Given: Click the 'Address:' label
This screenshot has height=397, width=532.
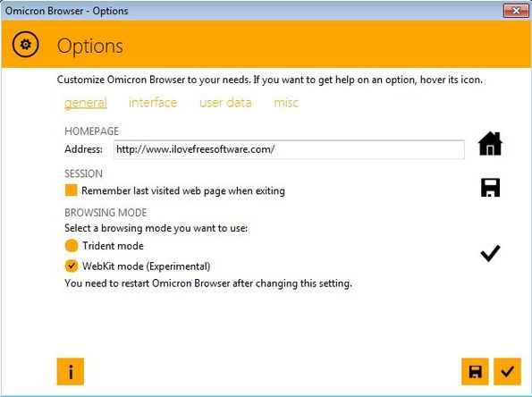Looking at the screenshot, I should (x=83, y=149).
